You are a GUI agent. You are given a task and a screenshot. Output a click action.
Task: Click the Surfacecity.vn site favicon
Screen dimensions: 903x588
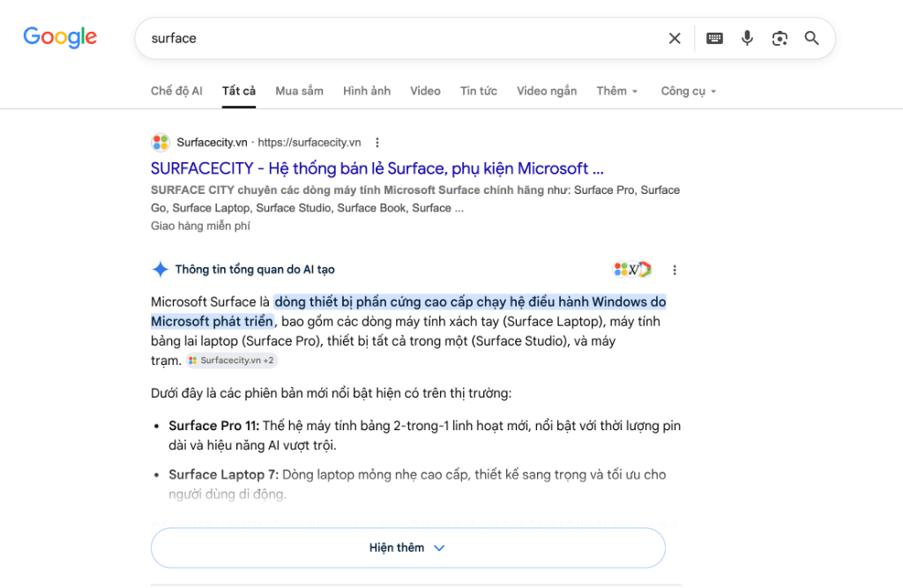160,142
